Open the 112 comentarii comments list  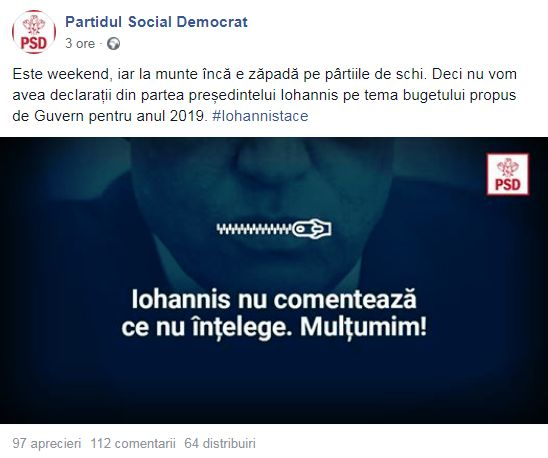133,443
